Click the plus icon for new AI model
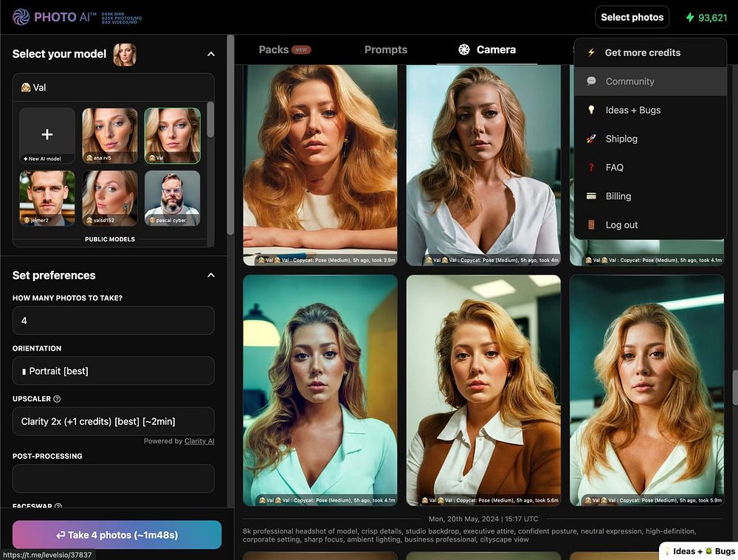 [47, 134]
